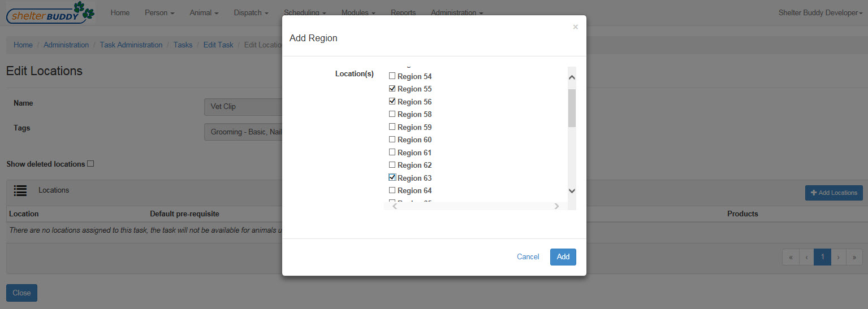Click the Locations list icon
The width and height of the screenshot is (868, 309).
coord(20,190)
